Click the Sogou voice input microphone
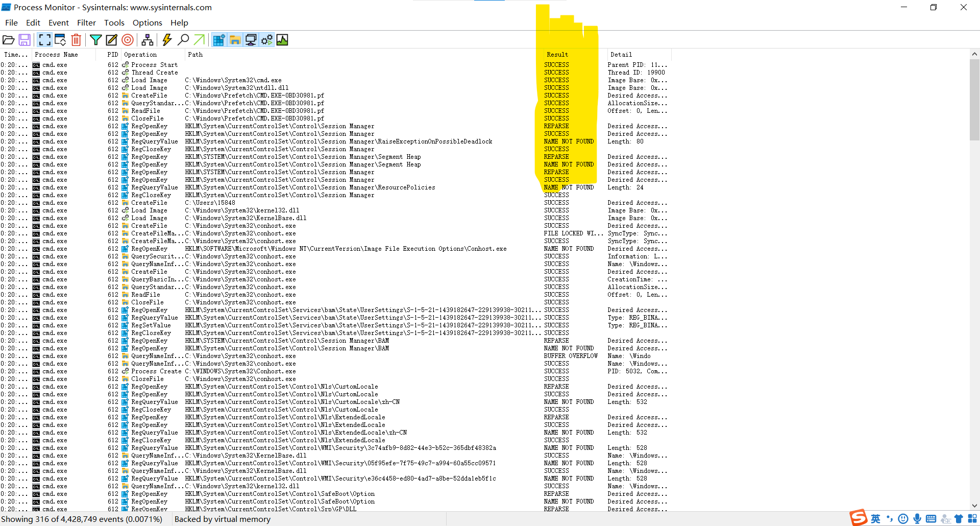Image resolution: width=980 pixels, height=526 pixels. (917, 518)
